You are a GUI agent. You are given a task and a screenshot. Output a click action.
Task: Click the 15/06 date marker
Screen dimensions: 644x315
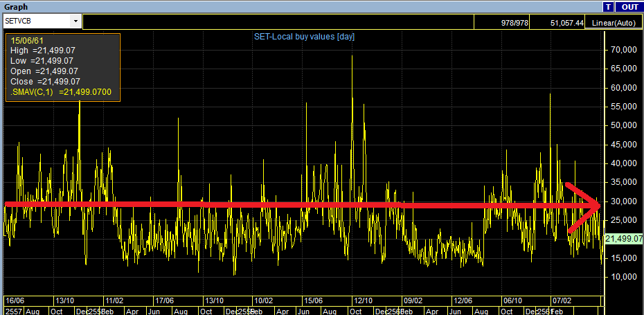tap(314, 300)
